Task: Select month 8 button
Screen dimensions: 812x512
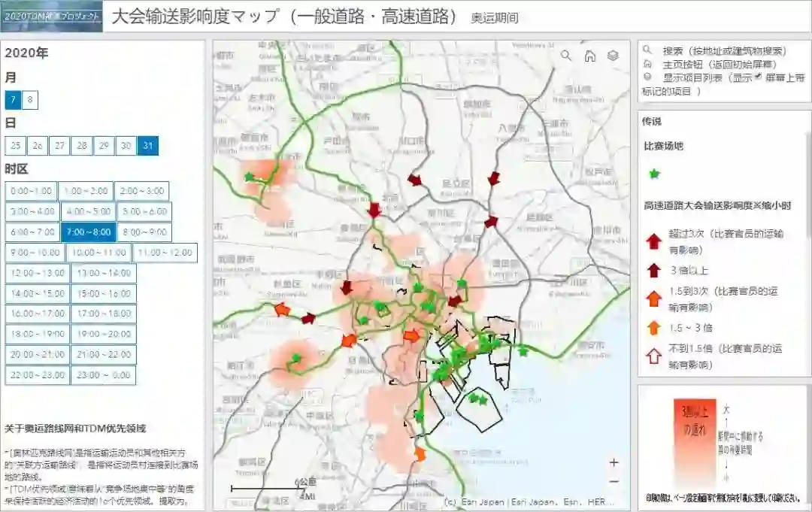Action: click(x=29, y=100)
